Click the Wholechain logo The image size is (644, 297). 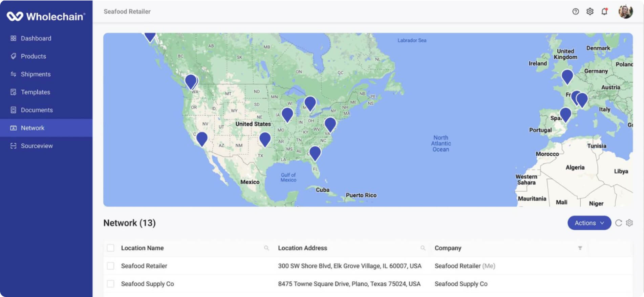(46, 16)
